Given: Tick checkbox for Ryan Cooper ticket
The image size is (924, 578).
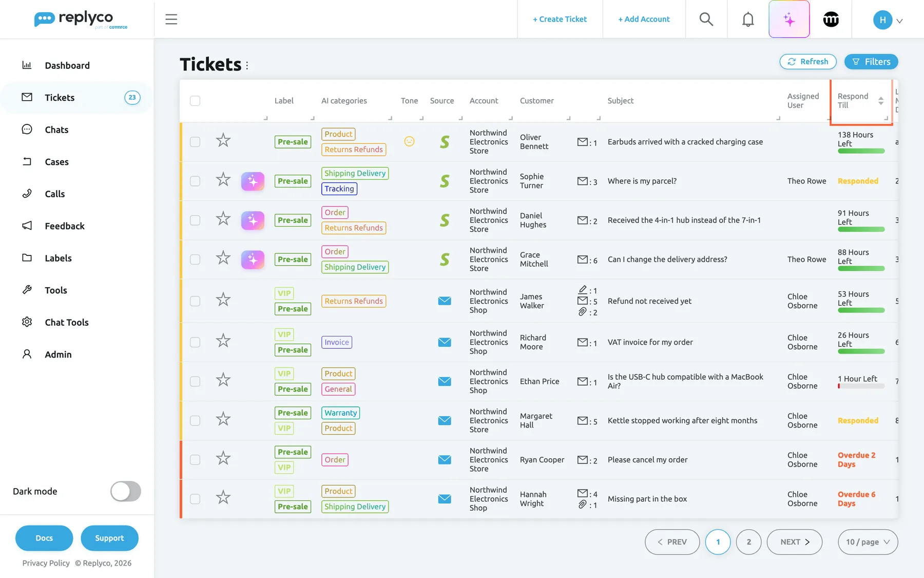Looking at the screenshot, I should (195, 460).
